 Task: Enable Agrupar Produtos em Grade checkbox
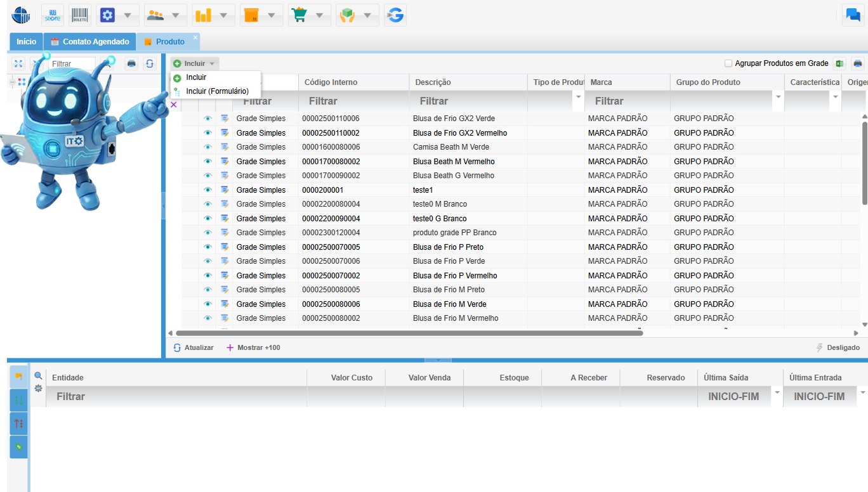tap(728, 63)
